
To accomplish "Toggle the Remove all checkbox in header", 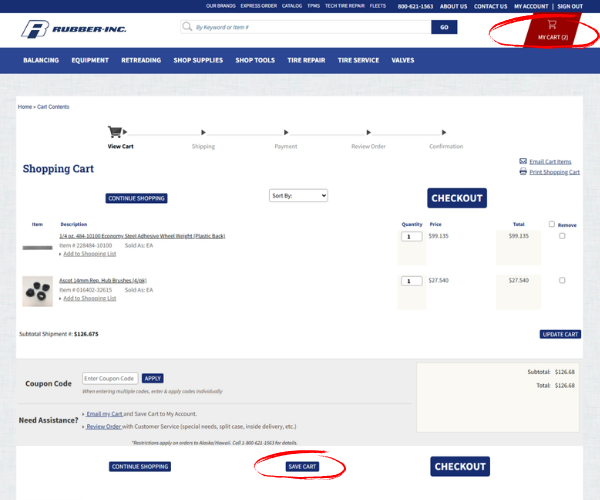I will pyautogui.click(x=552, y=224).
